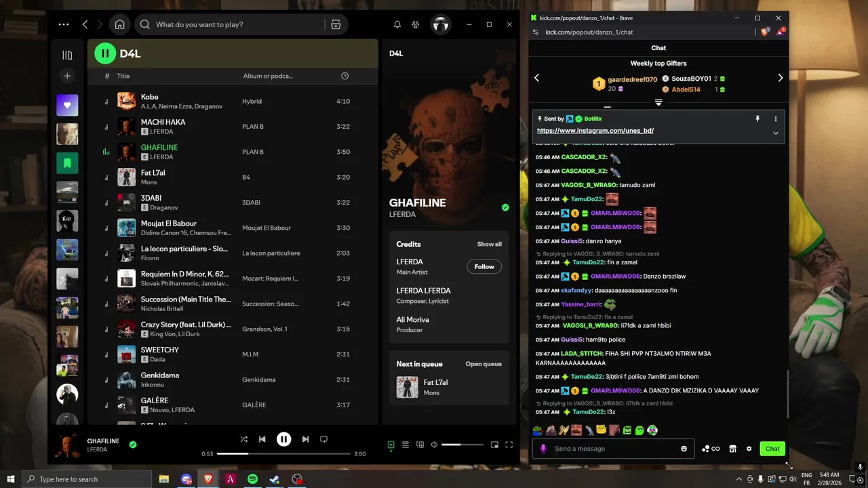Image resolution: width=868 pixels, height=488 pixels.
Task: Collapse the pinned message chevron
Action: click(x=776, y=133)
